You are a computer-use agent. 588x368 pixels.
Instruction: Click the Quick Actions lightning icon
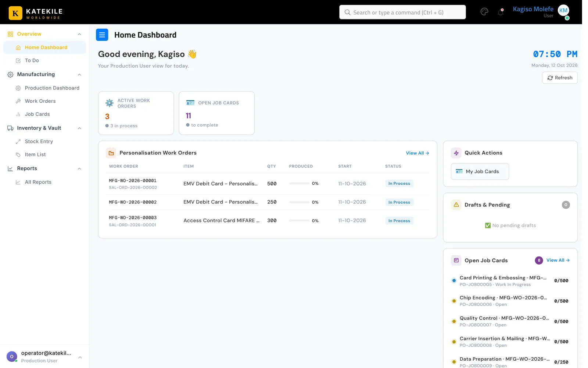pyautogui.click(x=456, y=153)
